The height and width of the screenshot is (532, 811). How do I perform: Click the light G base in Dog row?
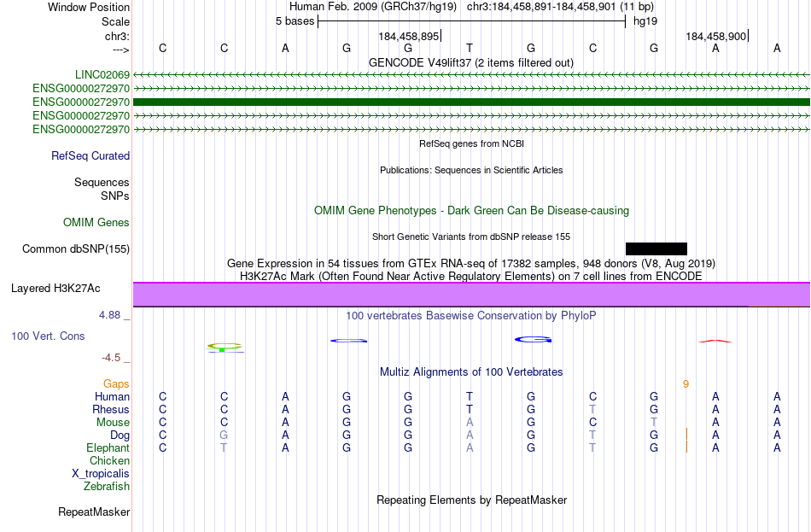pyautogui.click(x=224, y=436)
